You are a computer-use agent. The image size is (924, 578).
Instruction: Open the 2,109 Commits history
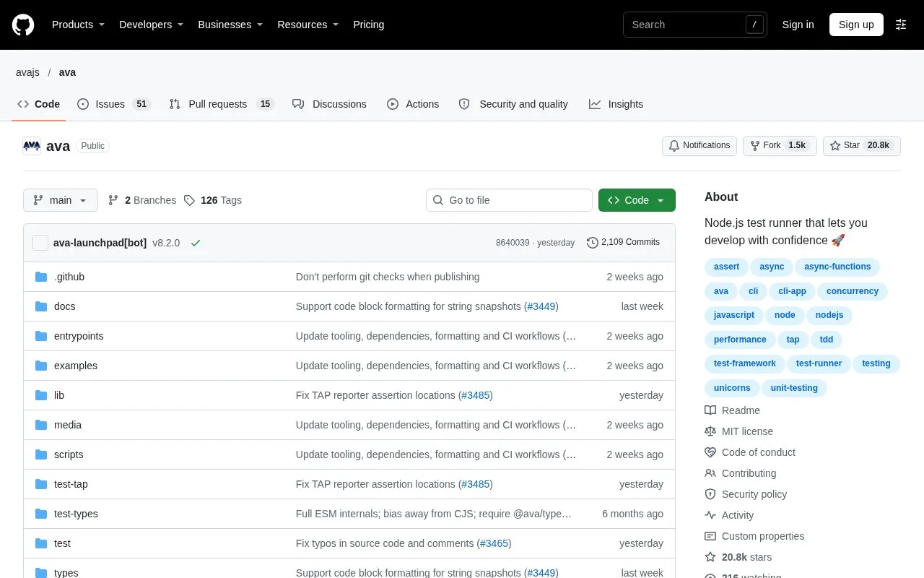[x=623, y=242]
